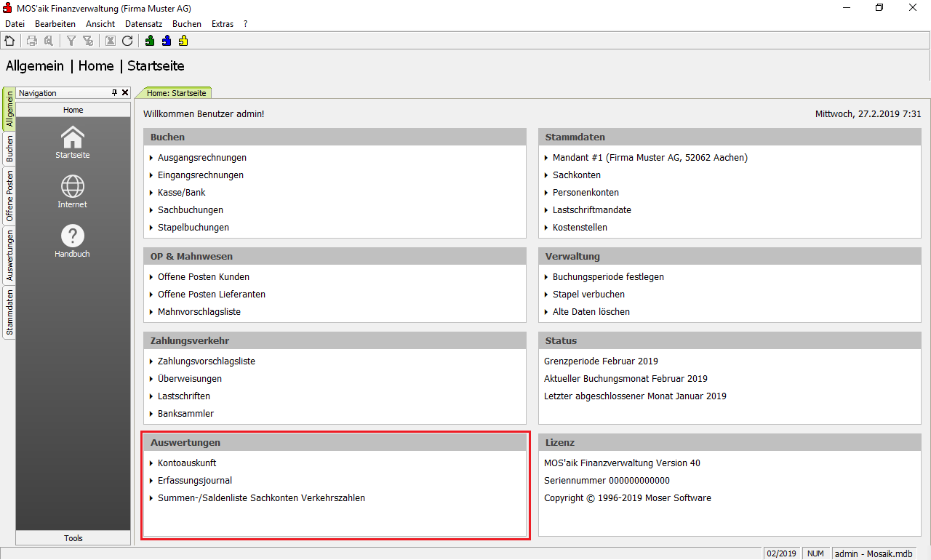This screenshot has height=560, width=931.
Task: Switch to the Offene Posten side tab
Action: tap(9, 196)
